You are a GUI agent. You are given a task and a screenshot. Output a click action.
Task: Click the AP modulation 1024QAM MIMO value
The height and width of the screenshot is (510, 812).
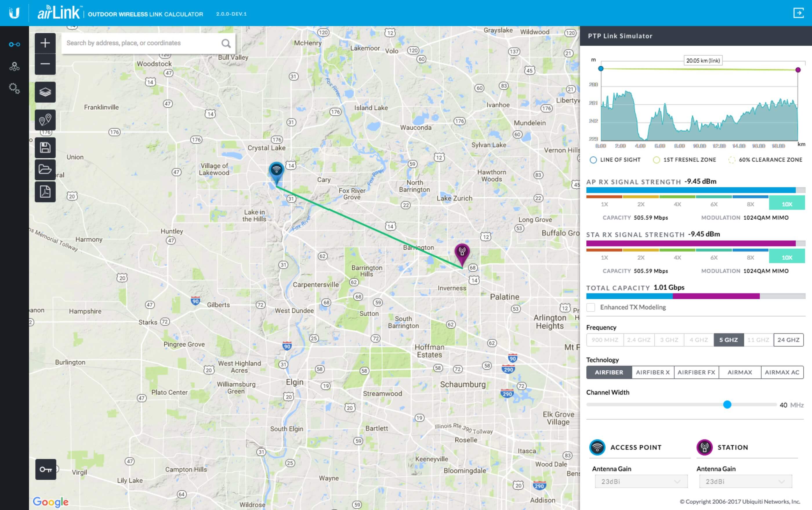(766, 218)
